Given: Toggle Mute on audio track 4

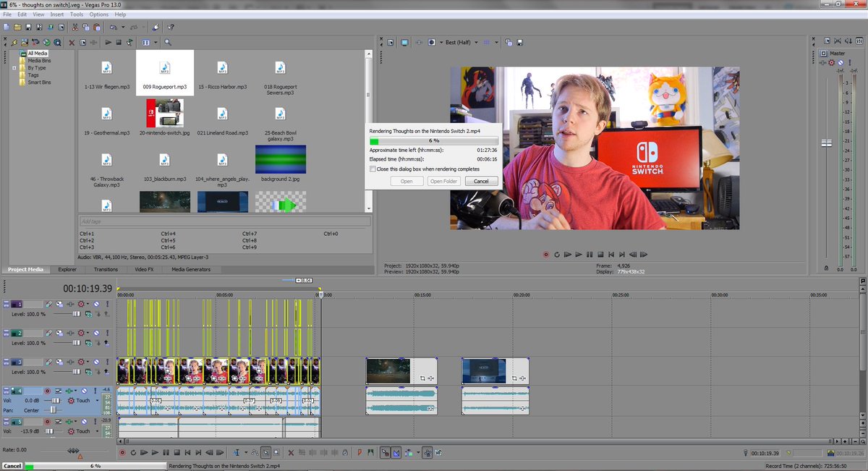Looking at the screenshot, I should (x=85, y=391).
